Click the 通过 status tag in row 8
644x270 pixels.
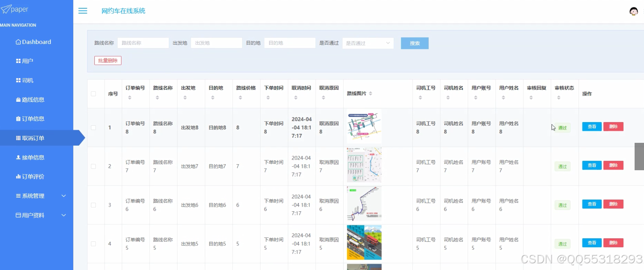pos(563,128)
